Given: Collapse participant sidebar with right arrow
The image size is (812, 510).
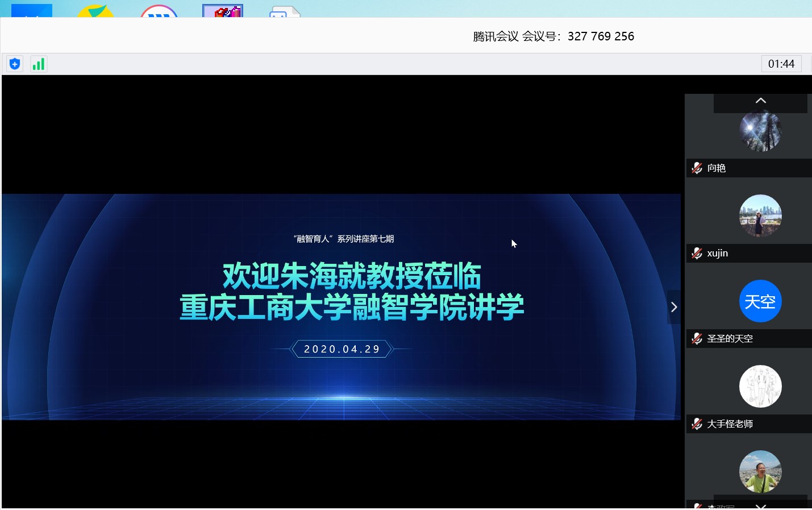Looking at the screenshot, I should coord(674,307).
